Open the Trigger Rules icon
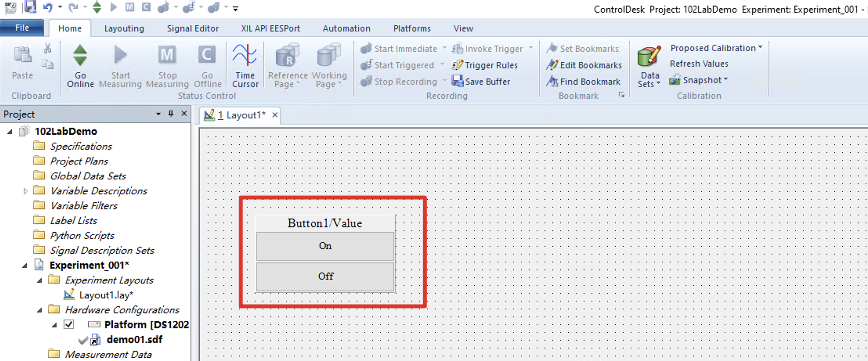Image resolution: width=868 pixels, height=361 pixels. click(458, 65)
